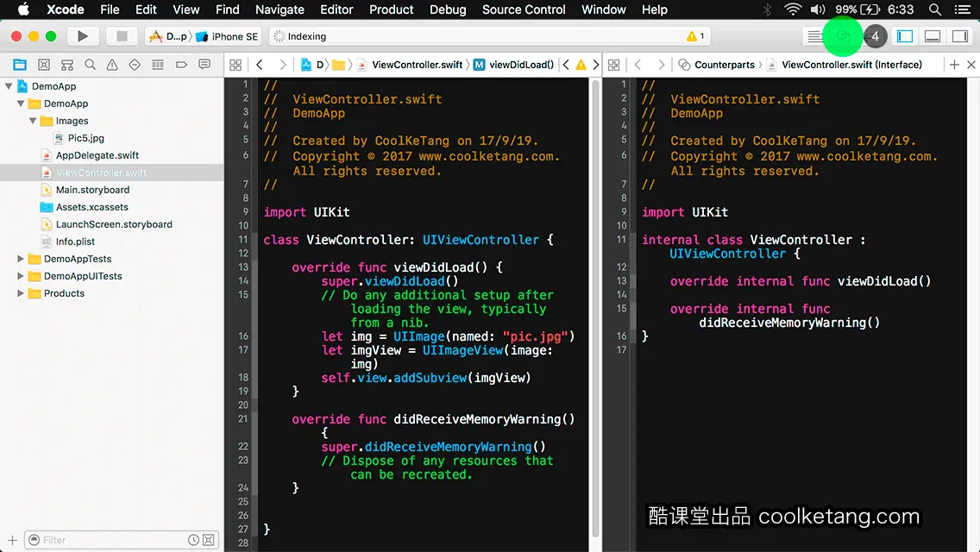Open the Report navigator

(x=204, y=65)
